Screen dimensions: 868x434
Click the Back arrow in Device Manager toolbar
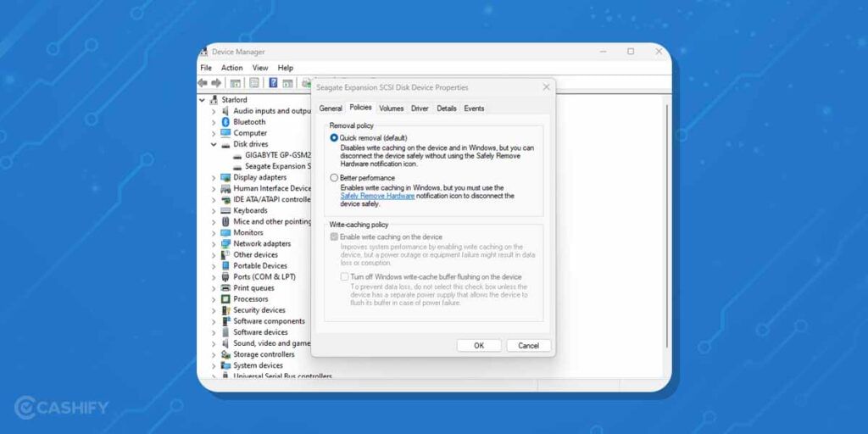coord(203,83)
